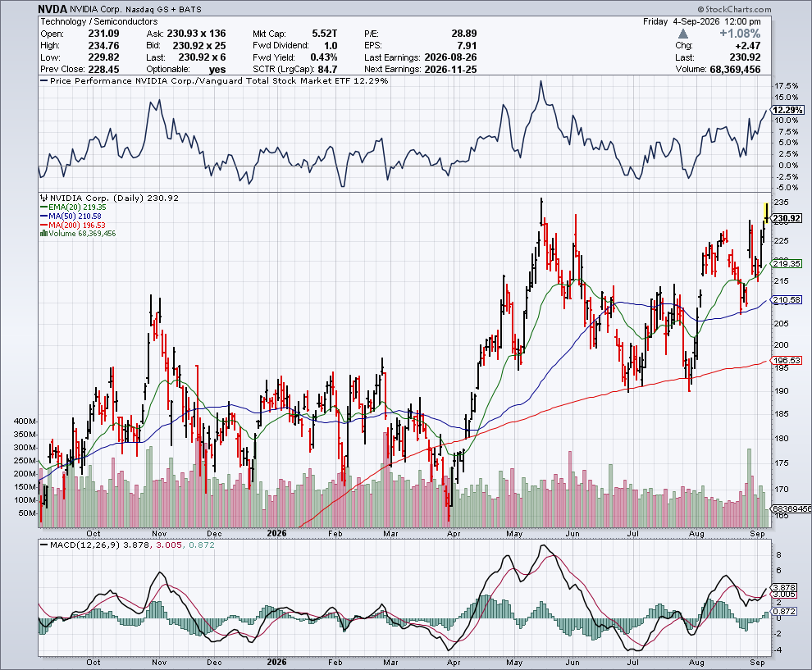Click the red MA(200) legend color line
Screen dimensions: 812x670
(44, 226)
